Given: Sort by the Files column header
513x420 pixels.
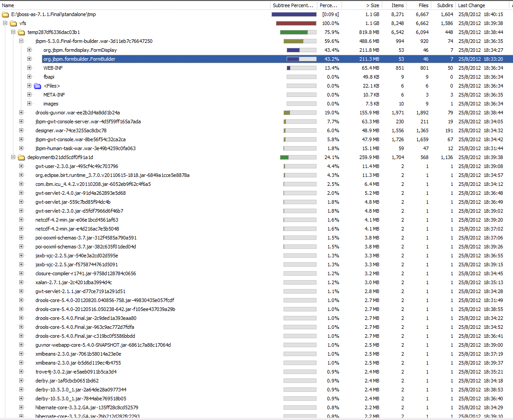Looking at the screenshot, I should point(419,5).
